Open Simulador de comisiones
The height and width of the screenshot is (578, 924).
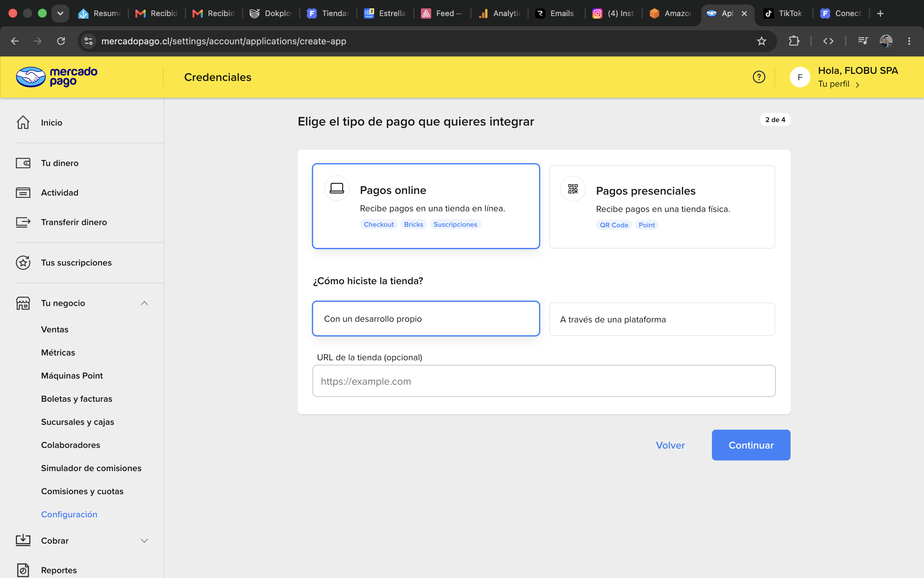point(91,468)
